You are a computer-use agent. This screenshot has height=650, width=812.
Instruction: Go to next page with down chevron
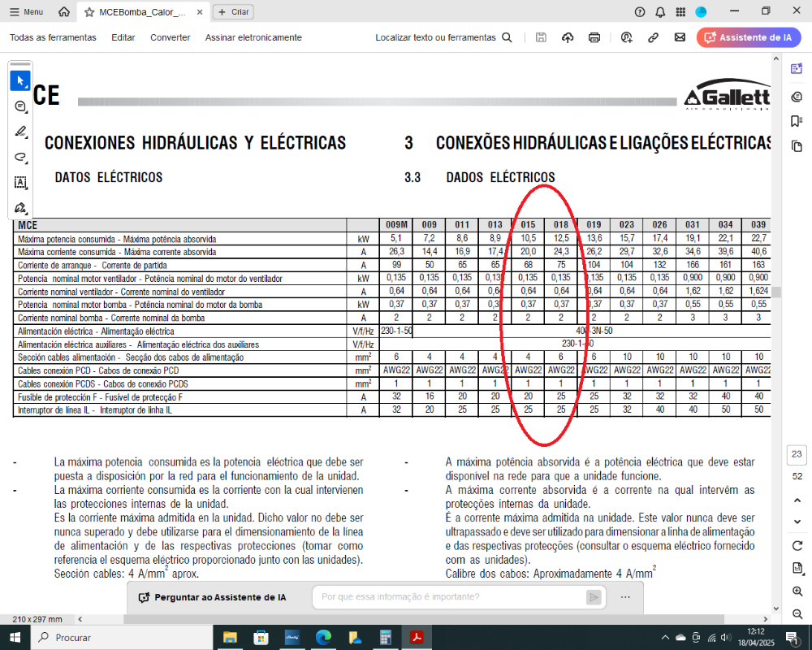(x=797, y=520)
